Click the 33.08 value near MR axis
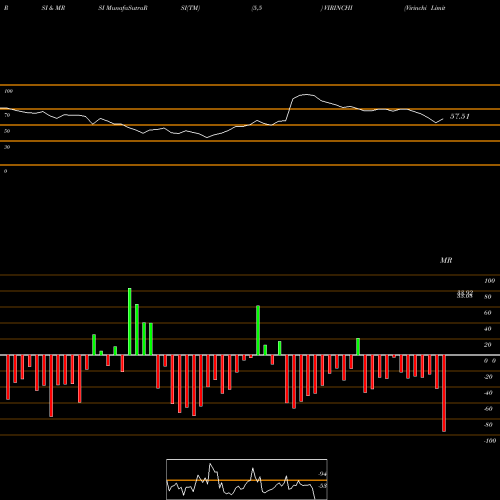Image resolution: width=500 pixels, height=500 pixels. coord(465,296)
